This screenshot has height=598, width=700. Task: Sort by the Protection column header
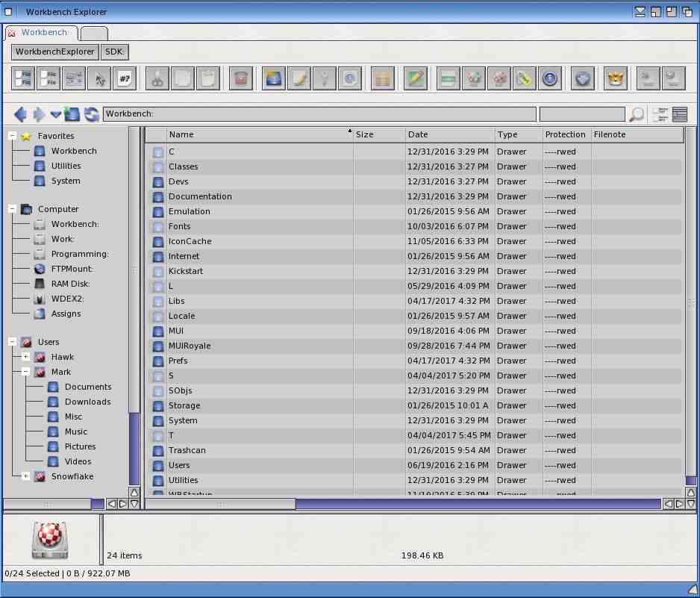[x=566, y=134]
